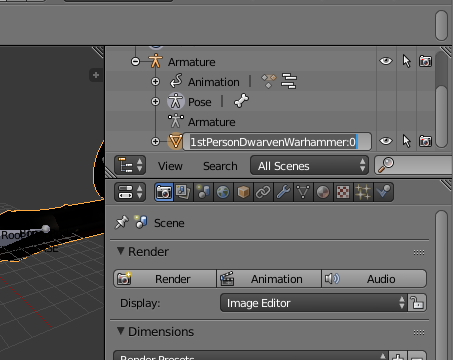The height and width of the screenshot is (360, 453).
Task: Click the Animation data icon
Action: [x=176, y=81]
